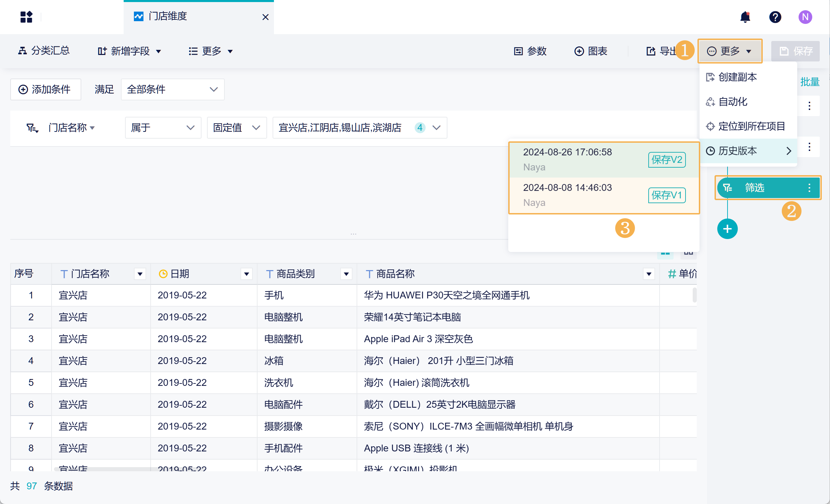The height and width of the screenshot is (504, 830).
Task: Open the 商品名称 column filter arrow
Action: pos(649,274)
